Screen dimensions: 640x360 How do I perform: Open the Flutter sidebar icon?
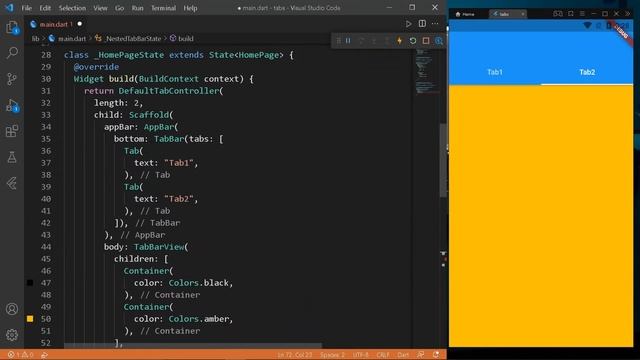click(x=12, y=183)
